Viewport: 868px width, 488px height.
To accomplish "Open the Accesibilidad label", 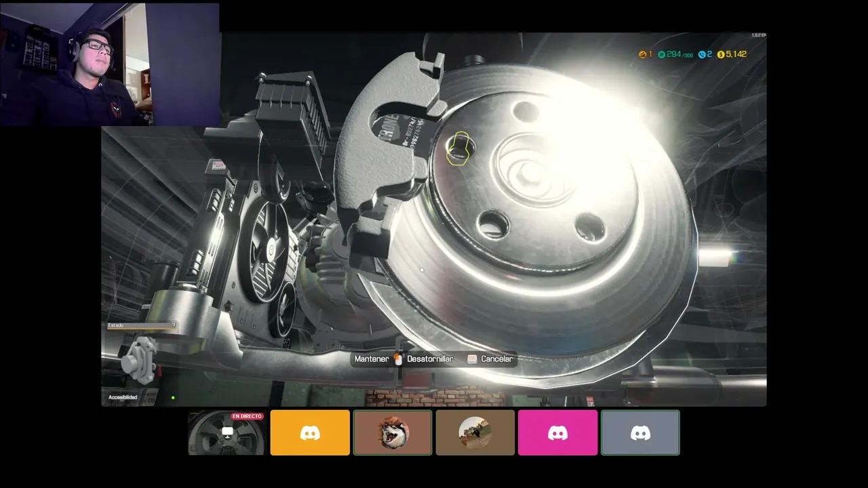I will click(x=123, y=397).
